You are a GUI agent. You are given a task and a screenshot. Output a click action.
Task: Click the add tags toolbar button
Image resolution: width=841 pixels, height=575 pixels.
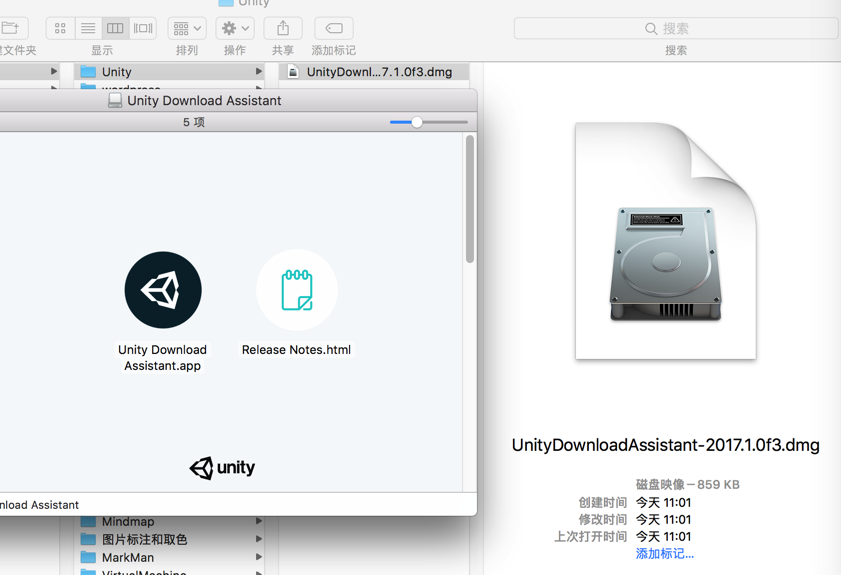334,28
